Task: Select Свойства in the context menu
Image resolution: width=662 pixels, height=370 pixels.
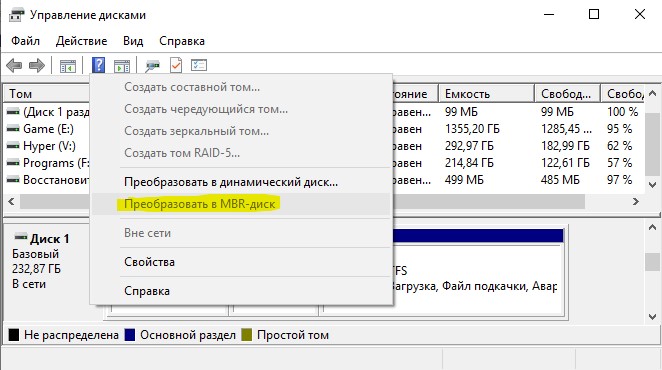Action: tap(241, 262)
